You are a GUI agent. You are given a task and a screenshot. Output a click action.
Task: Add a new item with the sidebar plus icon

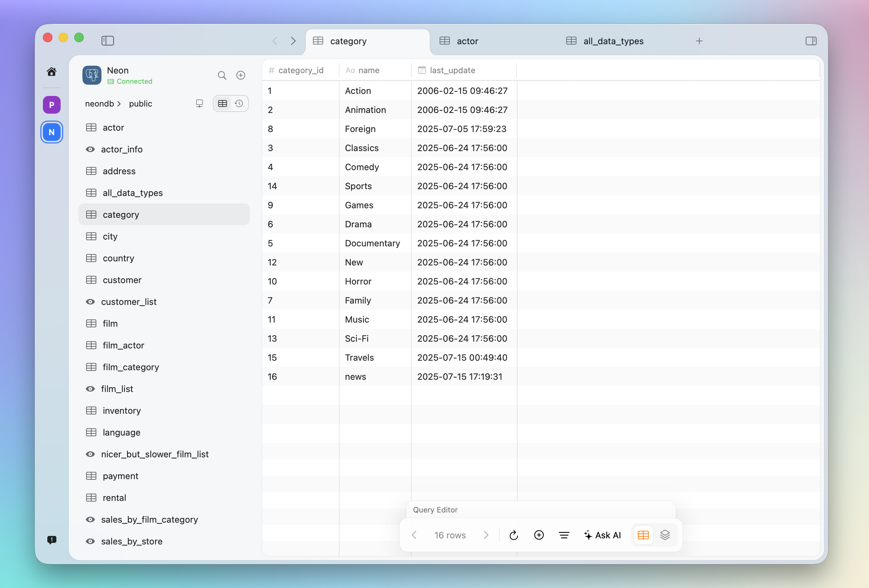tap(241, 76)
